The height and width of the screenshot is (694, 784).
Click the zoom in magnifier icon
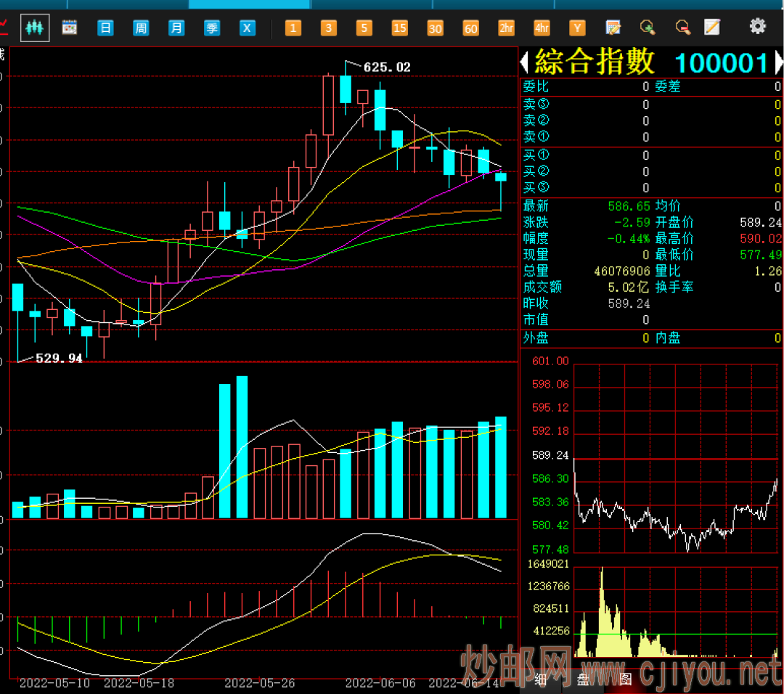coord(648,28)
